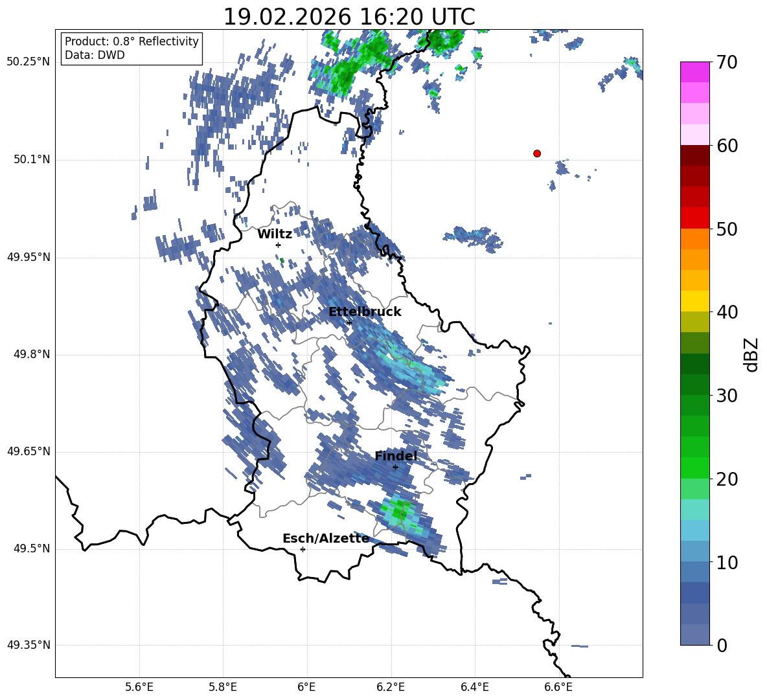The height and width of the screenshot is (700, 767).
Task: Click the dBZ colorbar axis label
Action: pos(752,355)
